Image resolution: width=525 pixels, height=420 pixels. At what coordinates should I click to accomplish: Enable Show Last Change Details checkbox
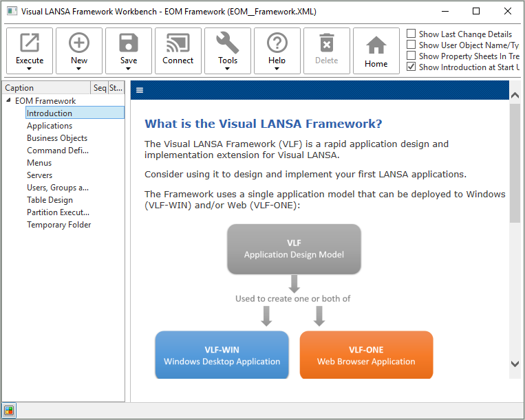click(x=411, y=34)
